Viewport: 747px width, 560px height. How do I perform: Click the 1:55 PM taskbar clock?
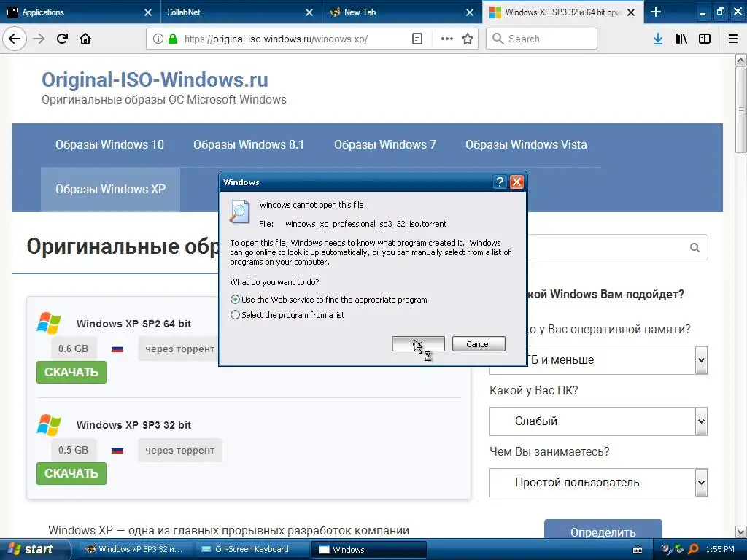(x=720, y=550)
